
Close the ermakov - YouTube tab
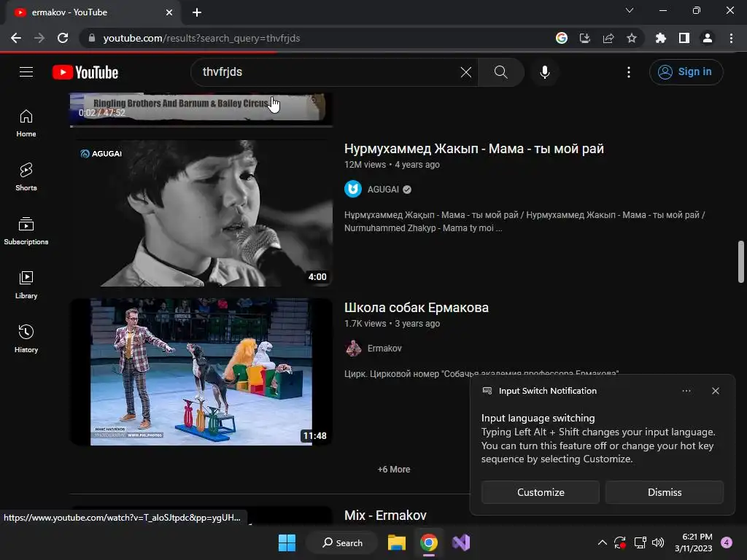click(169, 12)
